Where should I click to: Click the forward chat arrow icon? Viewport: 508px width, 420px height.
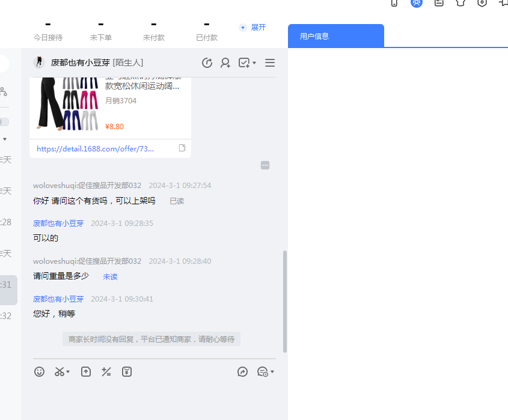[243, 372]
